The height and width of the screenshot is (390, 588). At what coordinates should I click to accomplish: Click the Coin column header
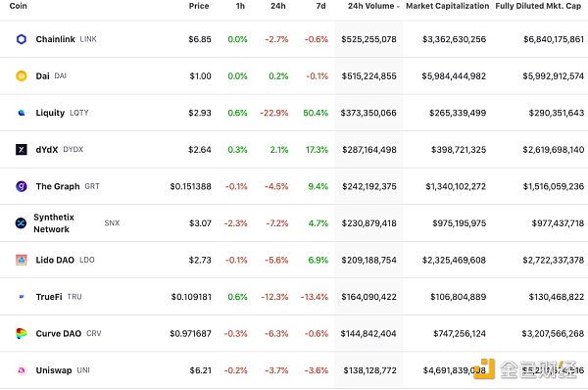point(18,6)
